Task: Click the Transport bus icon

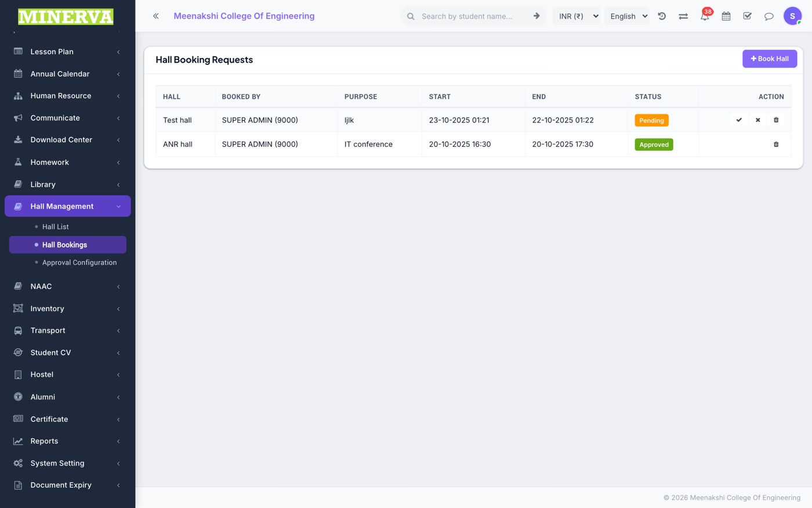Action: coord(18,330)
